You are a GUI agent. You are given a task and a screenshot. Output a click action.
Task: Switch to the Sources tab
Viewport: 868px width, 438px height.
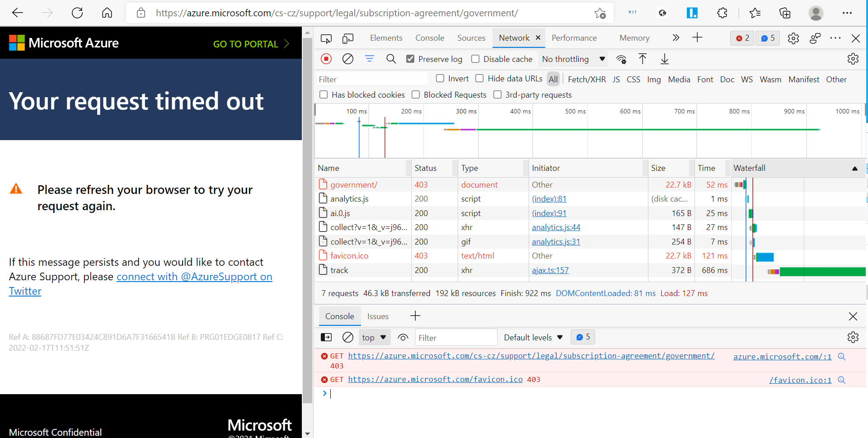click(x=471, y=38)
